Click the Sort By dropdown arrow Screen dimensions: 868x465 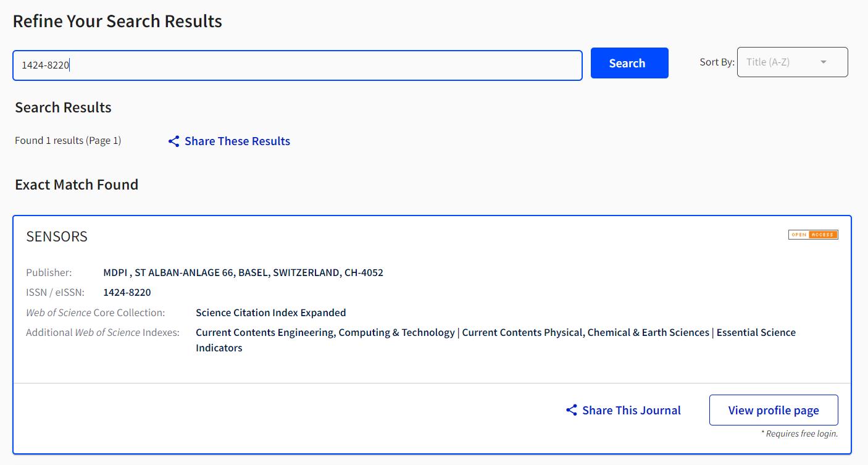tap(823, 62)
